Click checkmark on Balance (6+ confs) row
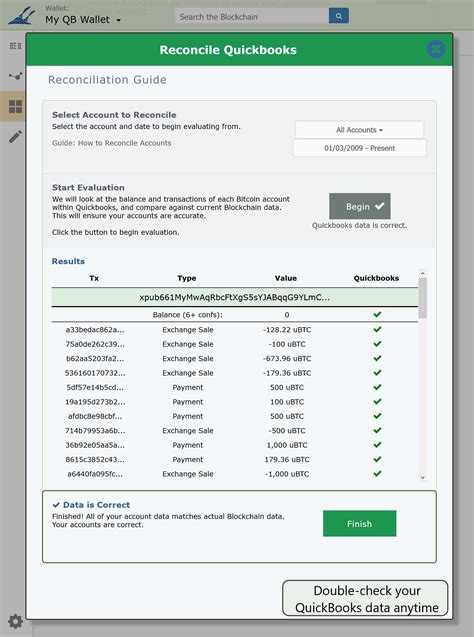This screenshot has width=474, height=637. point(377,314)
